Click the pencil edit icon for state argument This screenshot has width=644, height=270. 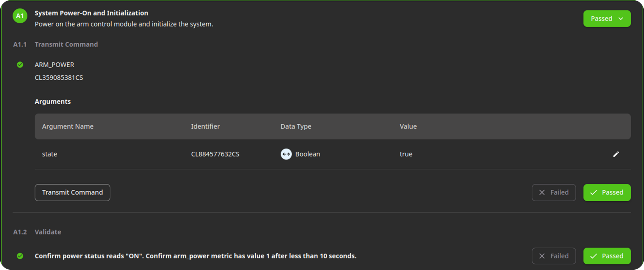point(616,154)
